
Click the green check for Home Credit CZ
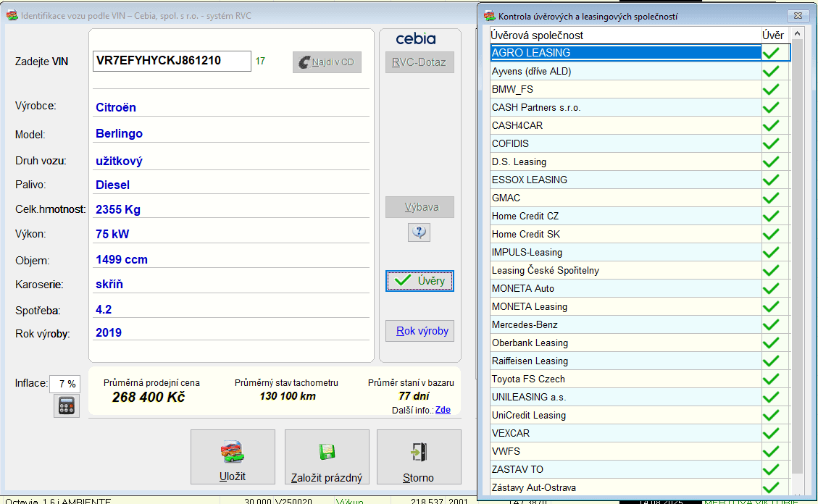coord(771,216)
